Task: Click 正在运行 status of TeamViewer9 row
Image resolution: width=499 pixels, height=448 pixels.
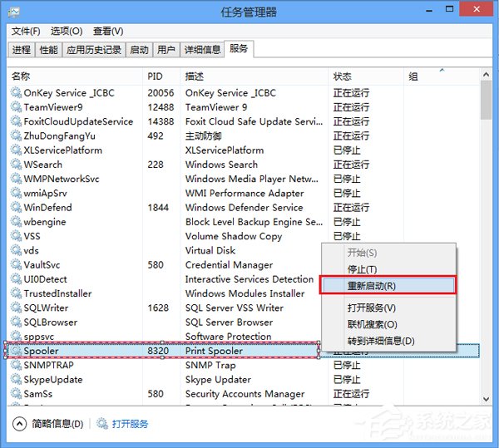Action: click(x=351, y=107)
